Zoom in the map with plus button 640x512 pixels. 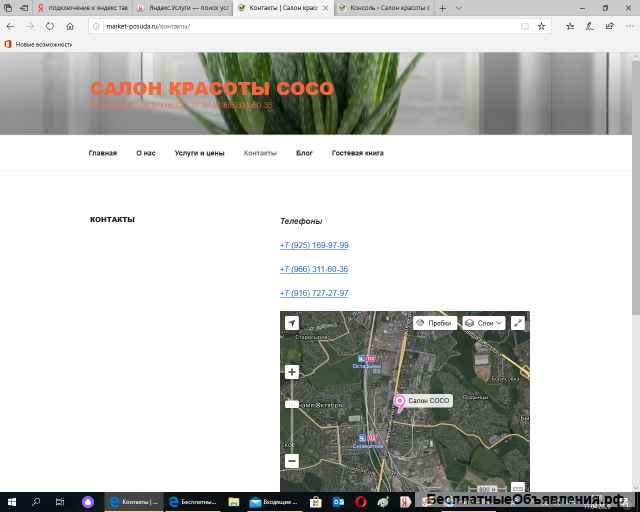(x=292, y=372)
